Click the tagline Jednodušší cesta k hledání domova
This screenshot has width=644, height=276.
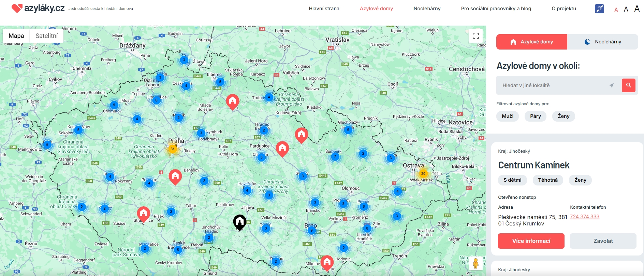tap(101, 9)
